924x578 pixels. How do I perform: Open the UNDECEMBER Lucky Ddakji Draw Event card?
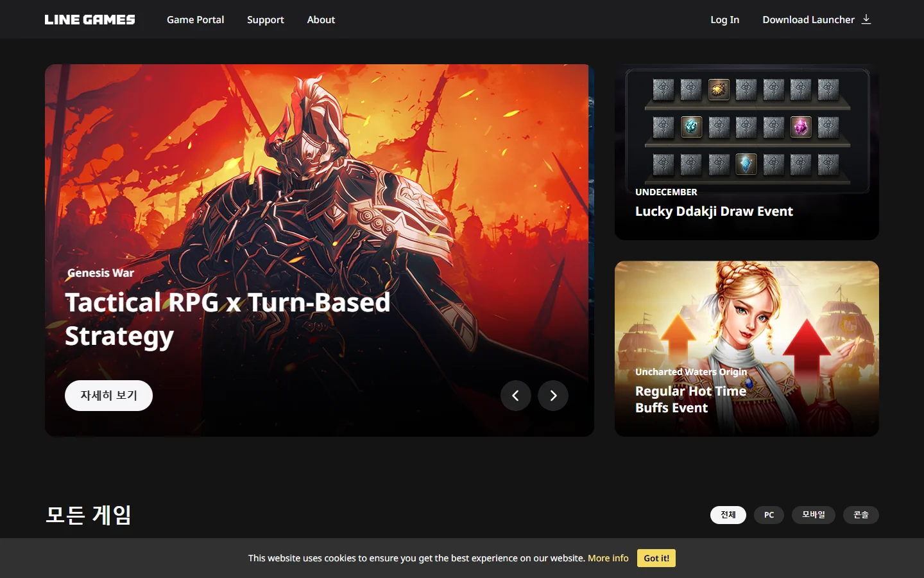747,152
